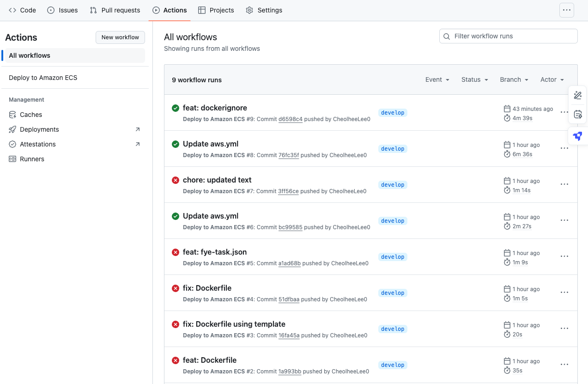588x384 pixels.
Task: Open the Projects tab
Action: coord(216,10)
